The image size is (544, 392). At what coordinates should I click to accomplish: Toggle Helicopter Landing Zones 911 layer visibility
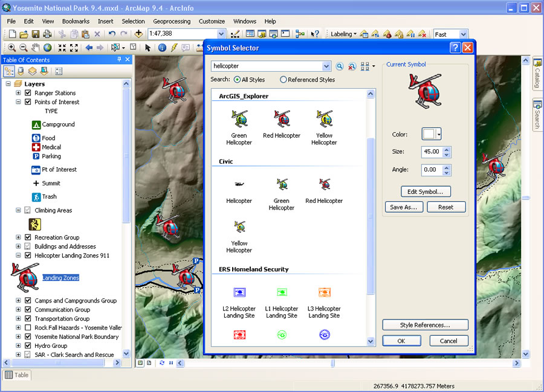(28, 255)
